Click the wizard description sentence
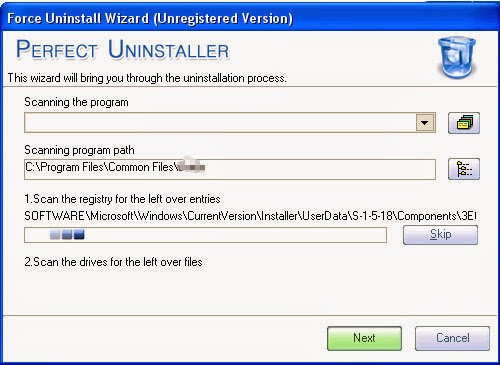The image size is (500, 365). point(147,78)
